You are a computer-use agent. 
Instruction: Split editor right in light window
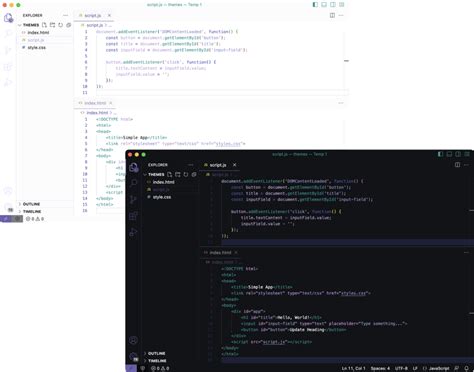pos(332,15)
